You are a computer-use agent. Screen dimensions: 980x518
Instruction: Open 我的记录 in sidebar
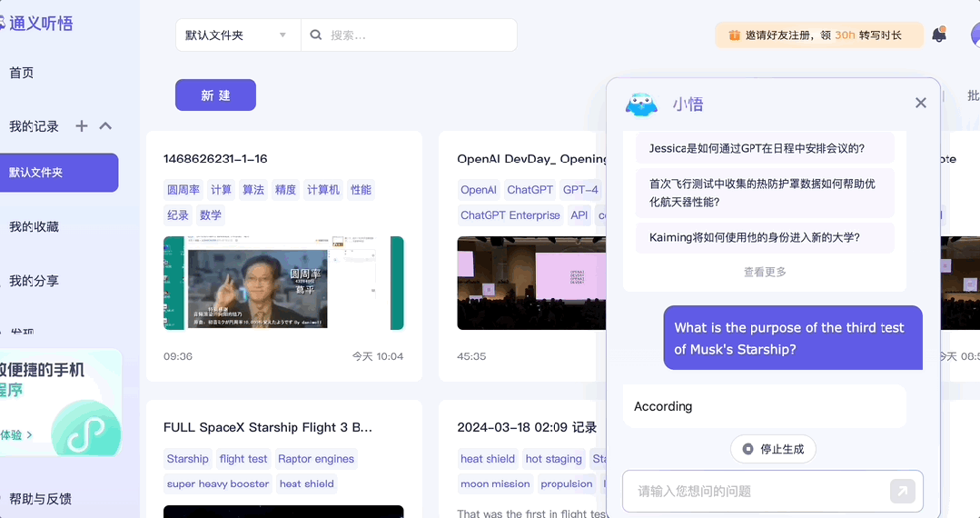34,126
